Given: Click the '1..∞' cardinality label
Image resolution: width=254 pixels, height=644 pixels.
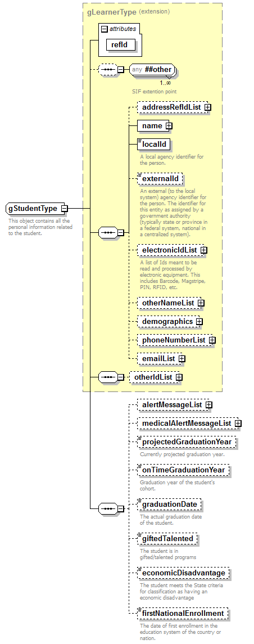Looking at the screenshot, I should (165, 83).
